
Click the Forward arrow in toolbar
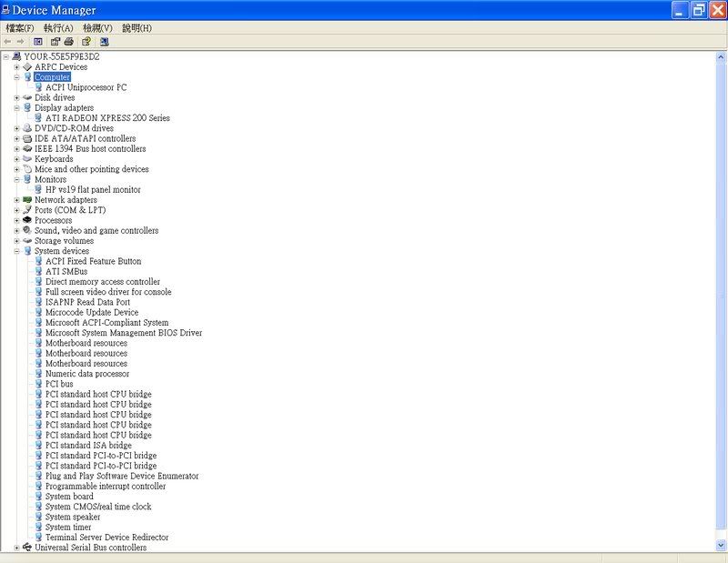click(20, 42)
